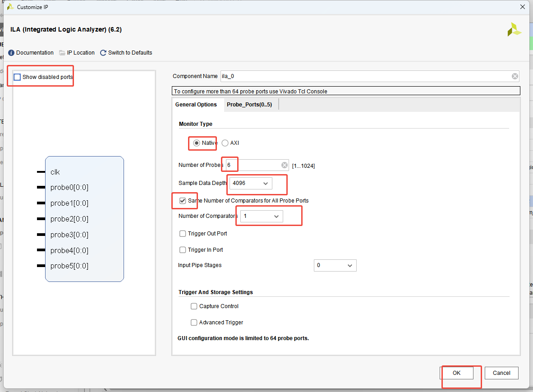Enable the Advanced Trigger checkbox

click(x=194, y=322)
